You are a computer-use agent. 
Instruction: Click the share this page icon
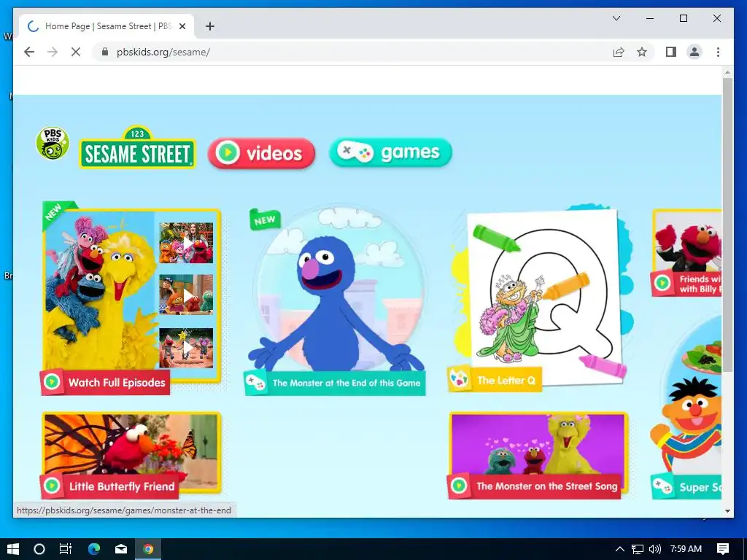[x=619, y=52]
